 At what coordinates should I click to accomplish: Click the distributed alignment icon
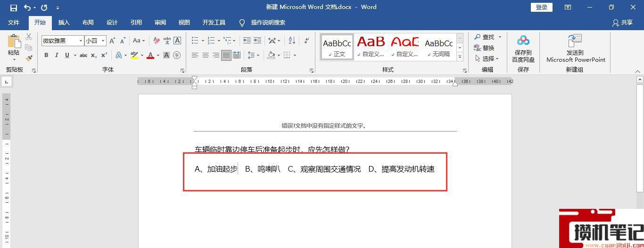(x=237, y=55)
